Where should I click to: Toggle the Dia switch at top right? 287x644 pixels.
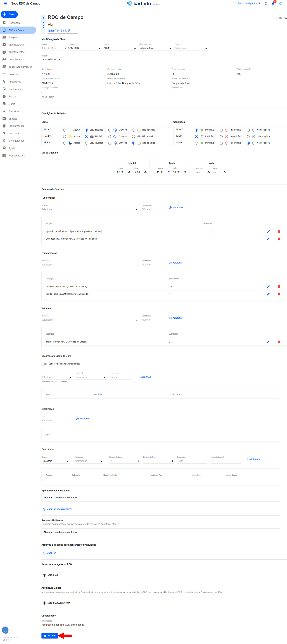[x=279, y=18]
